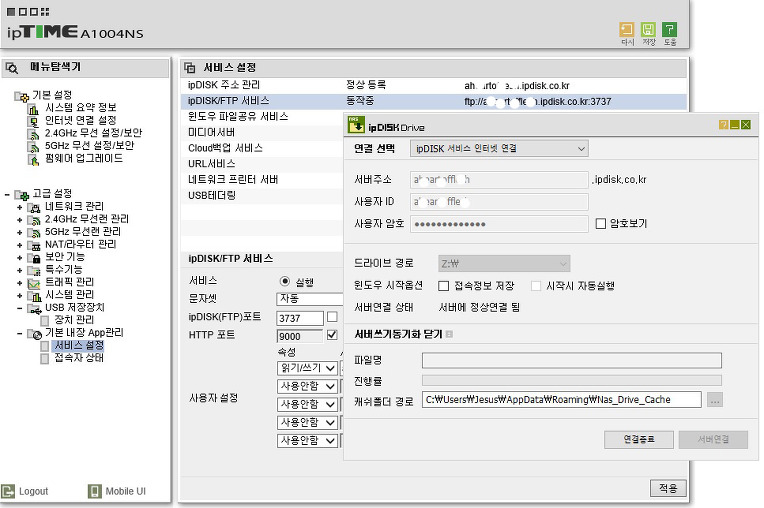Click the Mobile UI link
Viewport: 764px width, 508px height.
pyautogui.click(x=126, y=491)
